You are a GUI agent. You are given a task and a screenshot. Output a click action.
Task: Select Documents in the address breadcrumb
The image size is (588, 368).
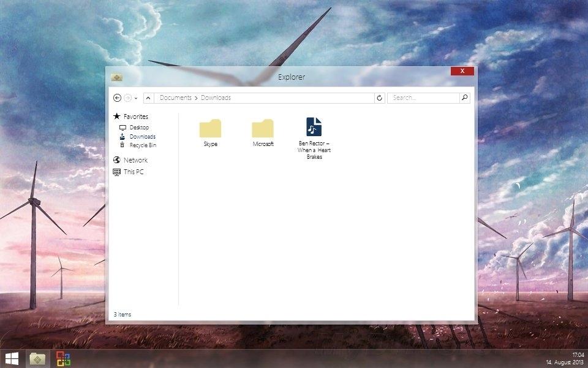point(175,98)
